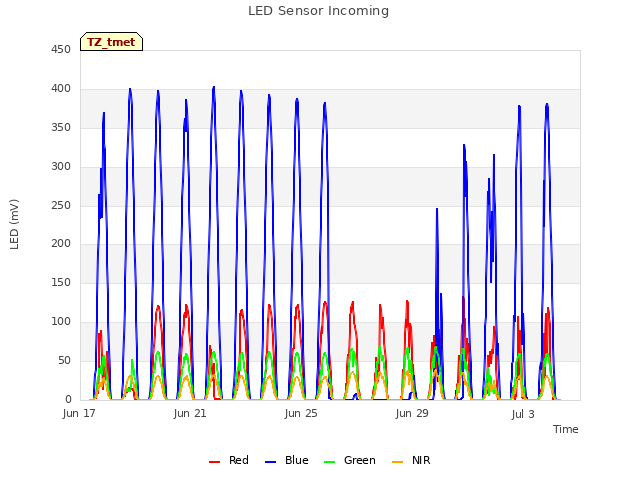Click the 200 y-axis tick label
640x480 pixels.
pyautogui.click(x=61, y=244)
